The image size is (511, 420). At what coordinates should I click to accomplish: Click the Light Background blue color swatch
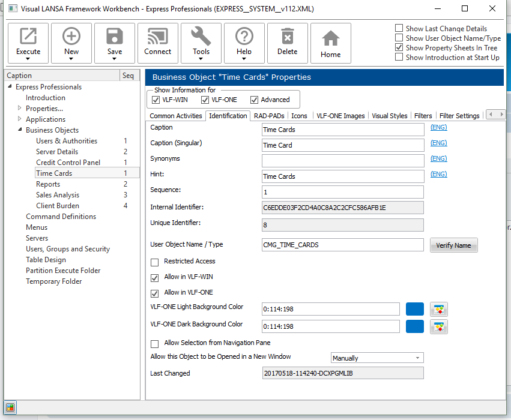[415, 310]
